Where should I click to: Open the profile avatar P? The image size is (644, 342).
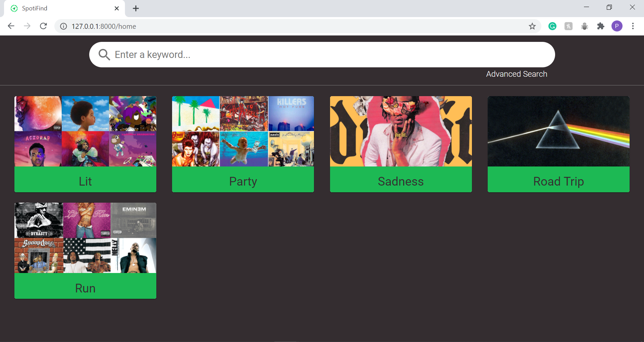[x=617, y=26]
